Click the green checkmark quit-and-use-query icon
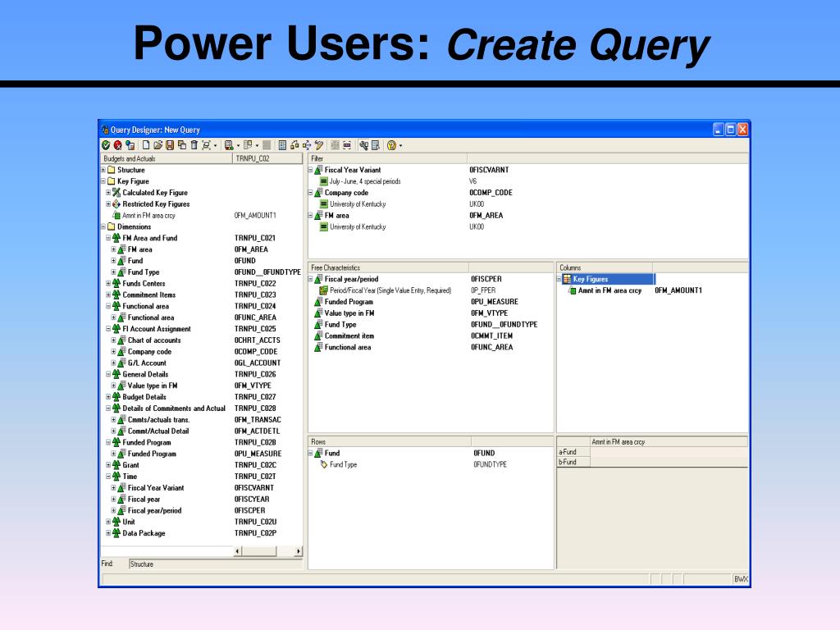This screenshot has height=630, width=840. pyautogui.click(x=105, y=145)
